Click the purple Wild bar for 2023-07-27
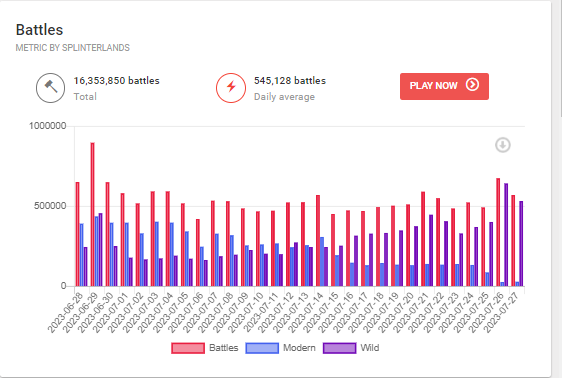Viewport: 562px width, 378px height. point(521,244)
